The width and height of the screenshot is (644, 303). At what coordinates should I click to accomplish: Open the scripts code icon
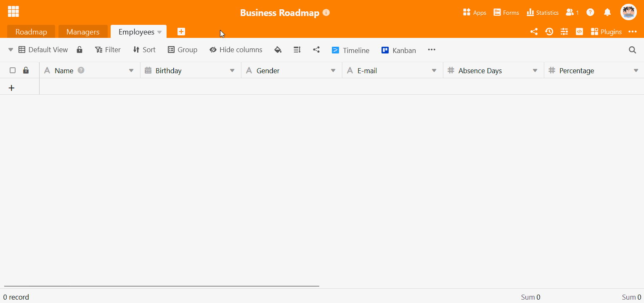[x=579, y=32]
